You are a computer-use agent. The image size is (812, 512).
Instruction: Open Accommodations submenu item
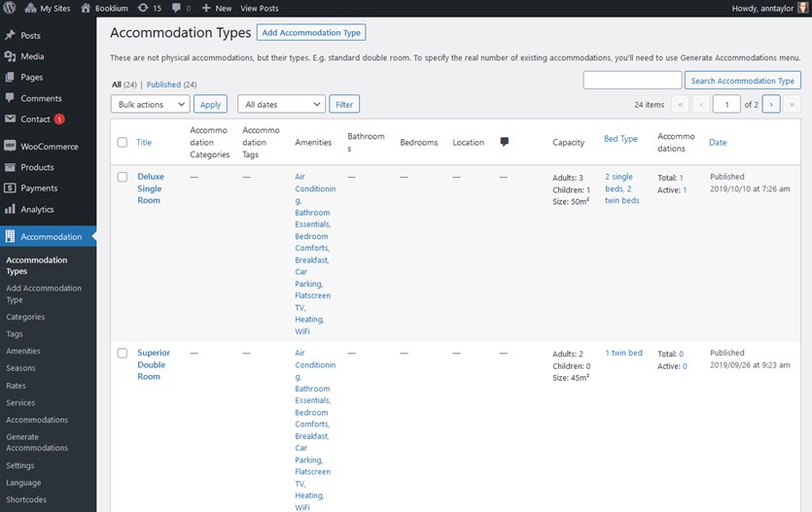tap(37, 420)
